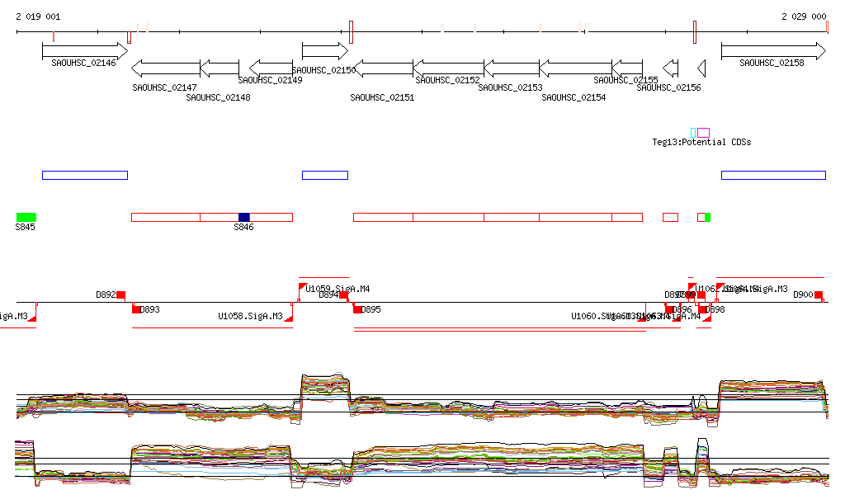Click the U1058.SigA.M3 promoter label

click(x=251, y=316)
